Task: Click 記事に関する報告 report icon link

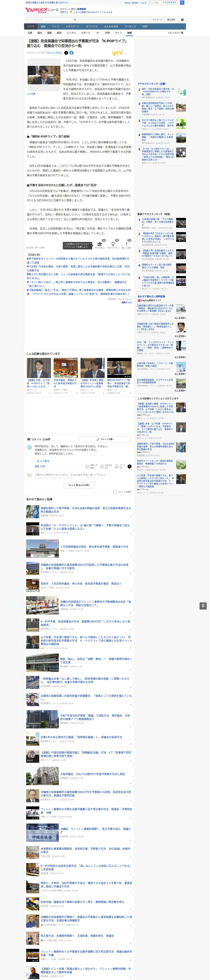Action: point(36,248)
